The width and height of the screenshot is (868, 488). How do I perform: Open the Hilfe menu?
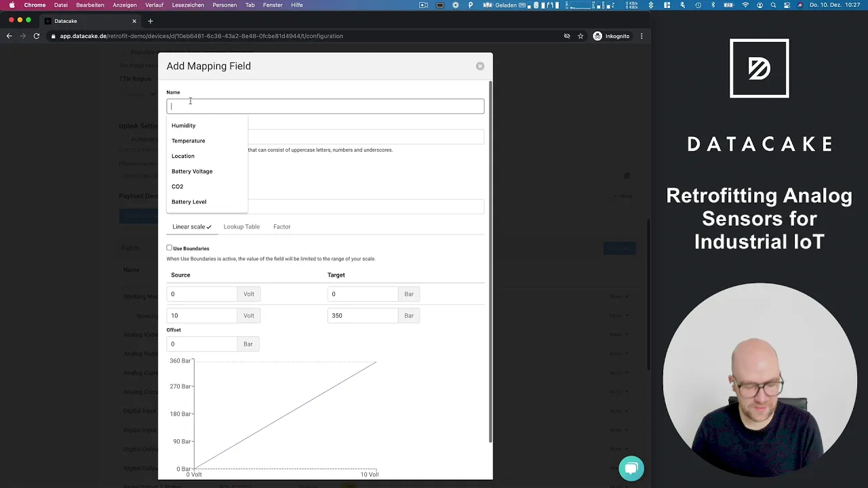point(297,5)
